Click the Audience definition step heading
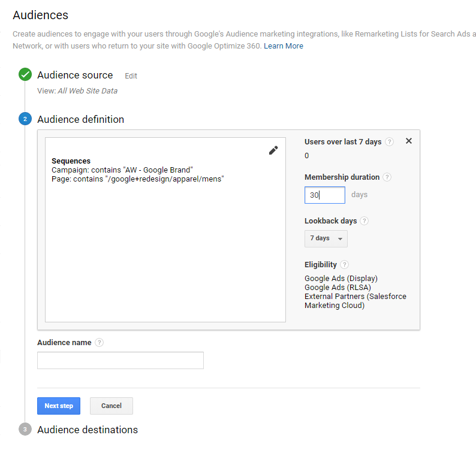 coord(80,119)
